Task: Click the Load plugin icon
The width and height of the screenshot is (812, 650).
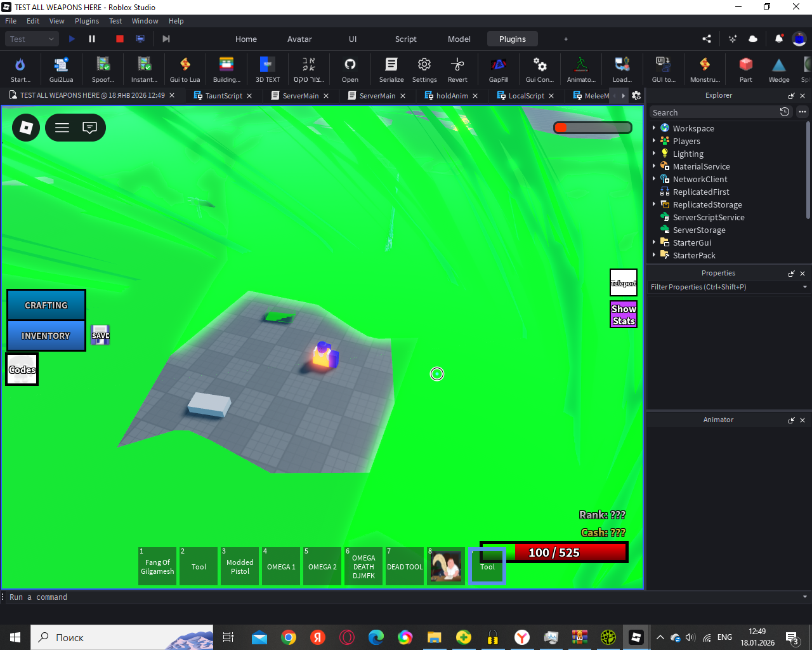Action: [622, 69]
